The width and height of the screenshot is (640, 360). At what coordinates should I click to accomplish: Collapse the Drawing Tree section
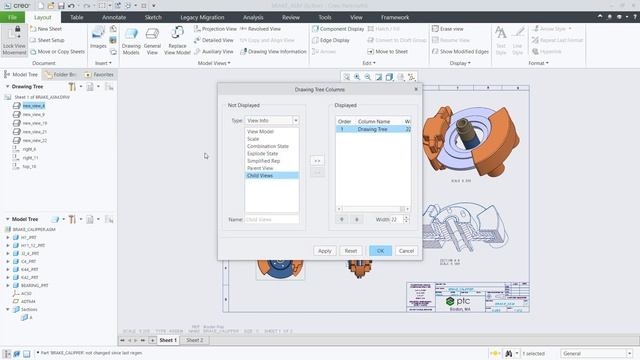point(7,87)
